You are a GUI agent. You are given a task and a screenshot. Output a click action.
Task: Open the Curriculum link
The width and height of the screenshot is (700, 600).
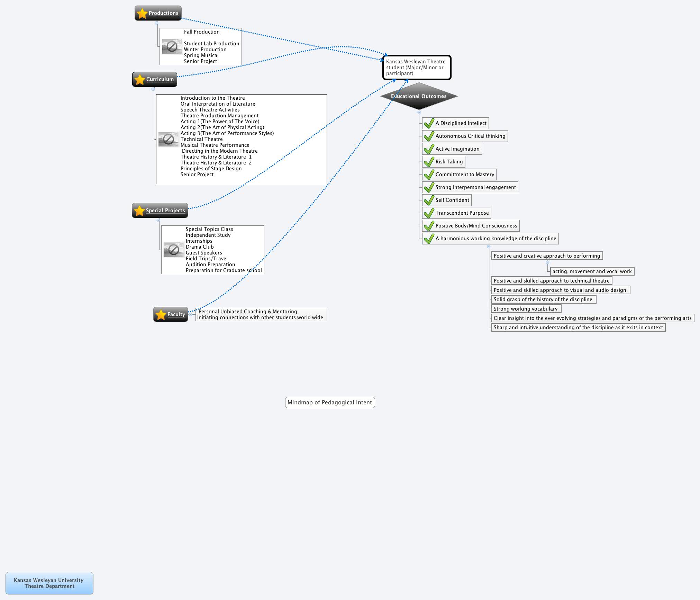pos(160,79)
